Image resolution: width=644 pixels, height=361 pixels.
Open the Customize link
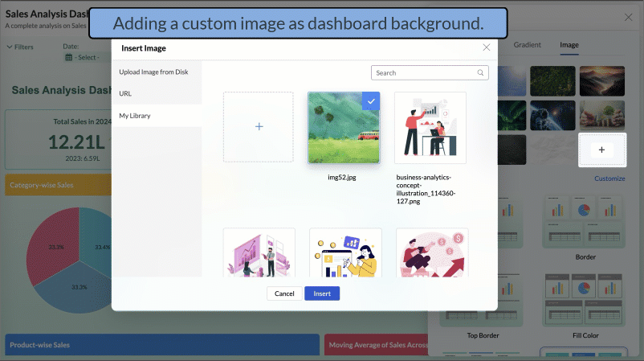tap(610, 178)
